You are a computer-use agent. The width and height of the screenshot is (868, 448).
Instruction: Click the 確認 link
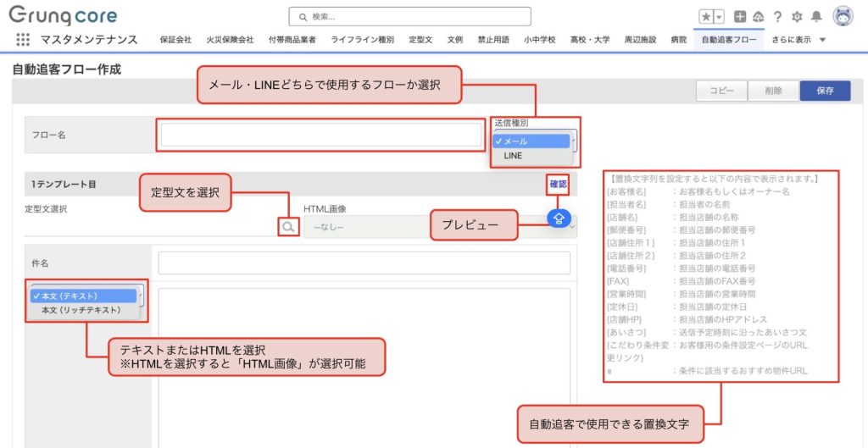click(x=557, y=183)
